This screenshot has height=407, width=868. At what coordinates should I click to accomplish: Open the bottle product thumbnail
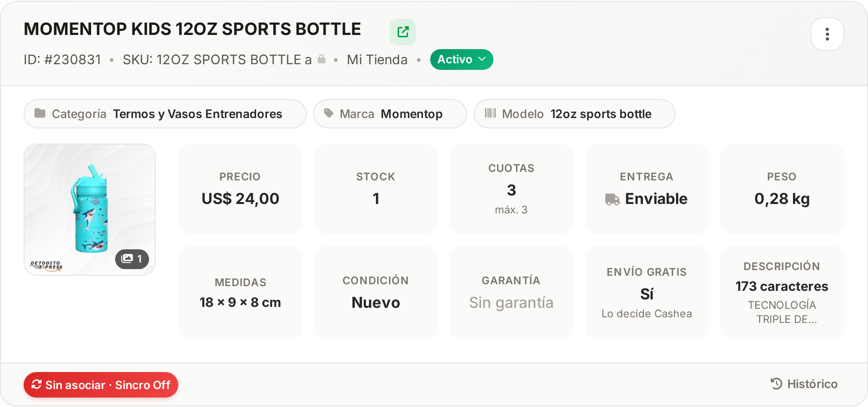pos(90,210)
